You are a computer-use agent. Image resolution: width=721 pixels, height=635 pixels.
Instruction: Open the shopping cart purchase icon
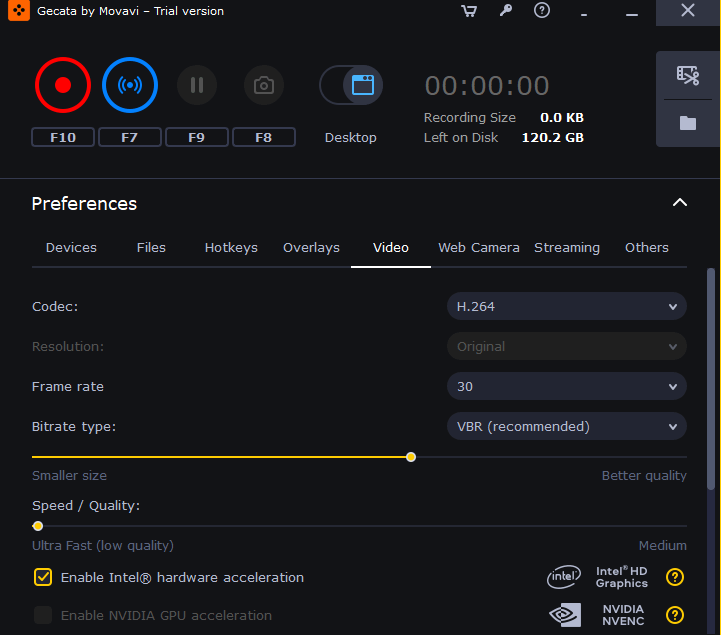pos(469,11)
